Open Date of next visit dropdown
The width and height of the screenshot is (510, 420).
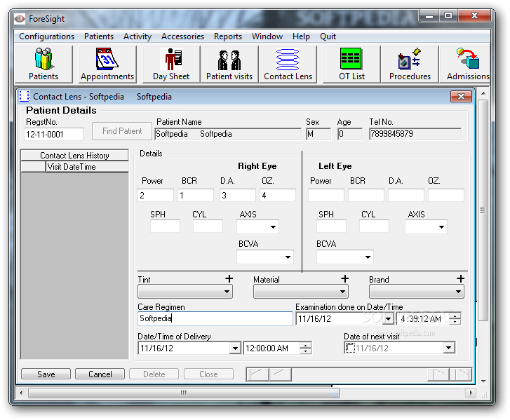point(448,348)
